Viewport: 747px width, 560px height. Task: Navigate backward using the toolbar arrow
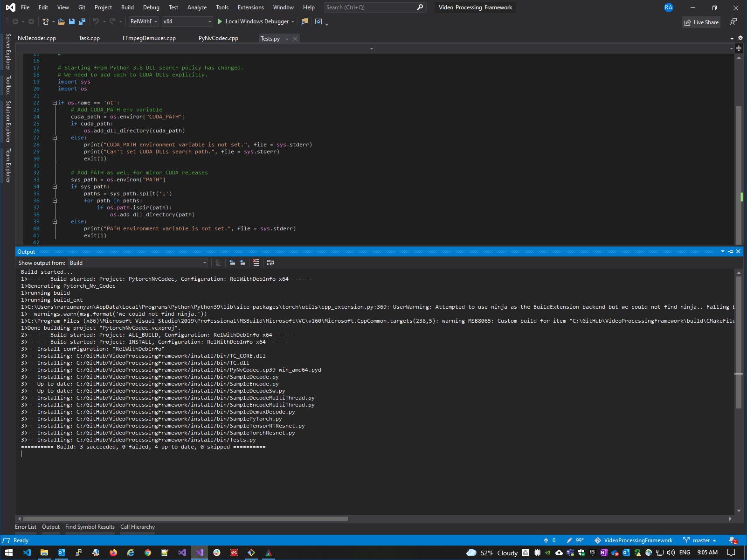(14, 21)
